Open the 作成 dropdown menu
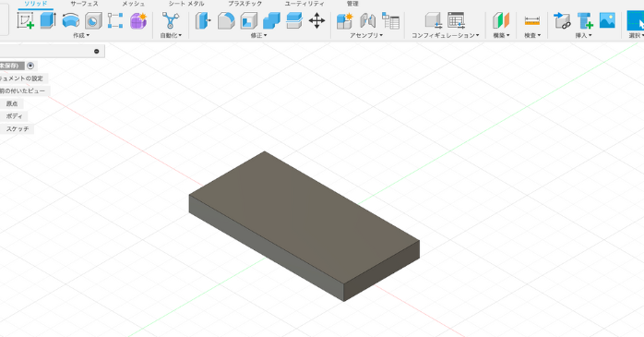The width and height of the screenshot is (644, 337). coord(81,36)
